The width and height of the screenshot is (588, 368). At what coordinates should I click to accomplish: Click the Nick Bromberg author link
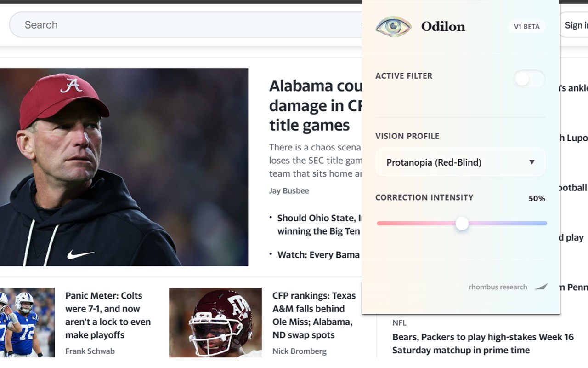click(299, 351)
